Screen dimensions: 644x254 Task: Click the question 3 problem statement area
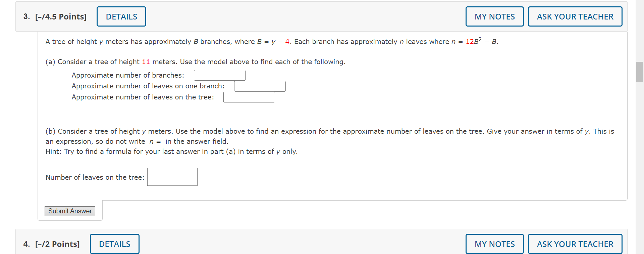(x=271, y=41)
